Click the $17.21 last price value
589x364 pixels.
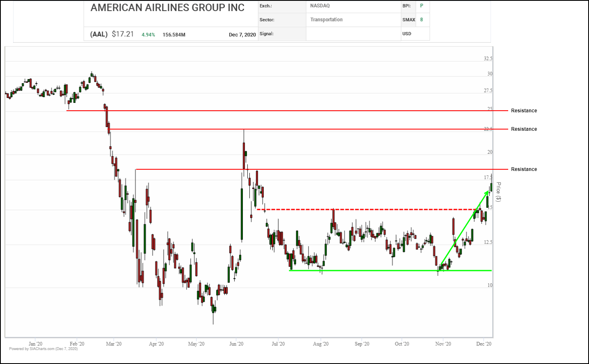point(123,34)
